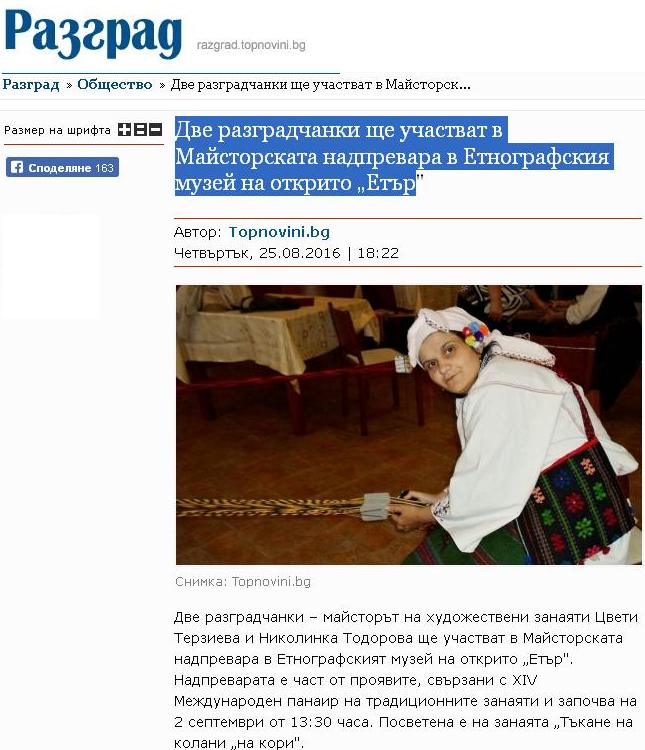Open the photo of the woman weaving

(x=409, y=425)
